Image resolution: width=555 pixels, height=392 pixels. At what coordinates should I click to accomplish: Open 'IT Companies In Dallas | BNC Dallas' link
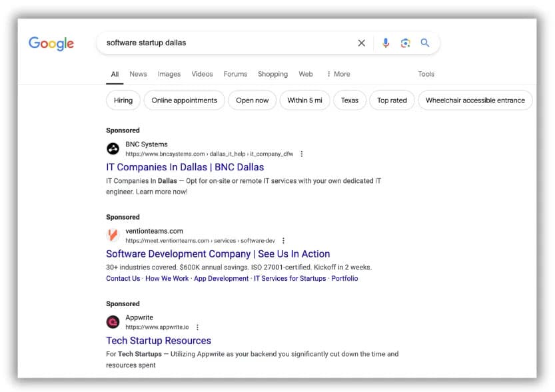pos(185,167)
